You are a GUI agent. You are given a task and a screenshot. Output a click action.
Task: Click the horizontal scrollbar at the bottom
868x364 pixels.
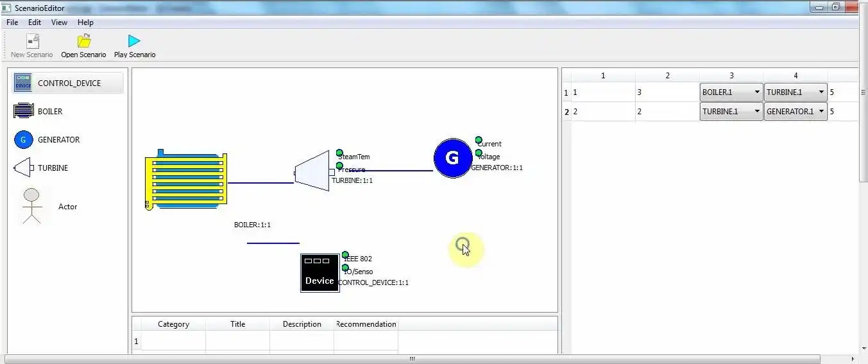click(x=412, y=359)
